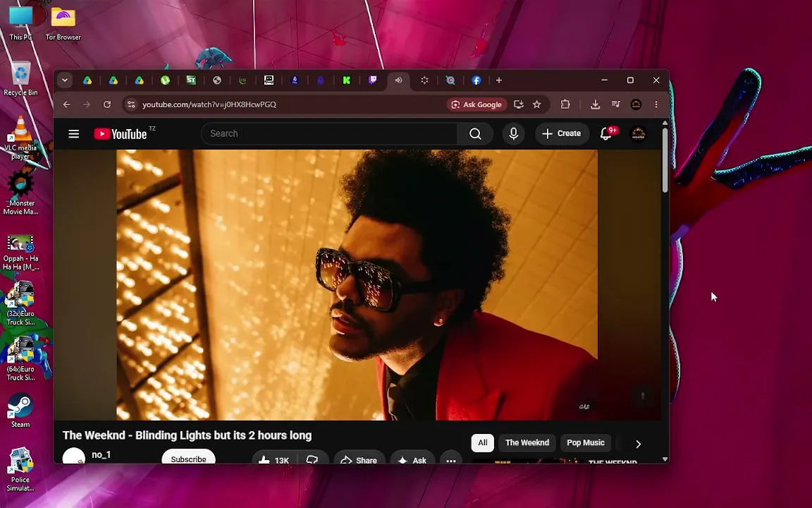Select the All filter chip
This screenshot has height=508, width=812.
[x=483, y=442]
